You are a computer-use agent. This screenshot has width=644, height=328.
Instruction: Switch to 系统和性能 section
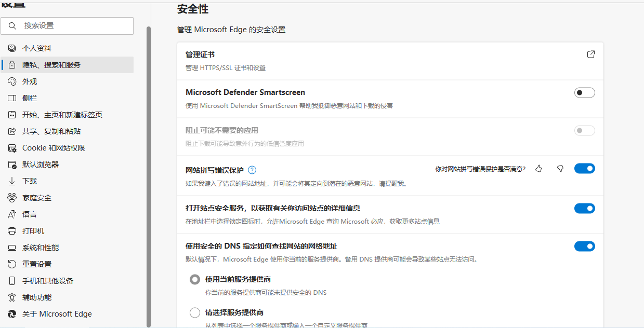click(67, 248)
